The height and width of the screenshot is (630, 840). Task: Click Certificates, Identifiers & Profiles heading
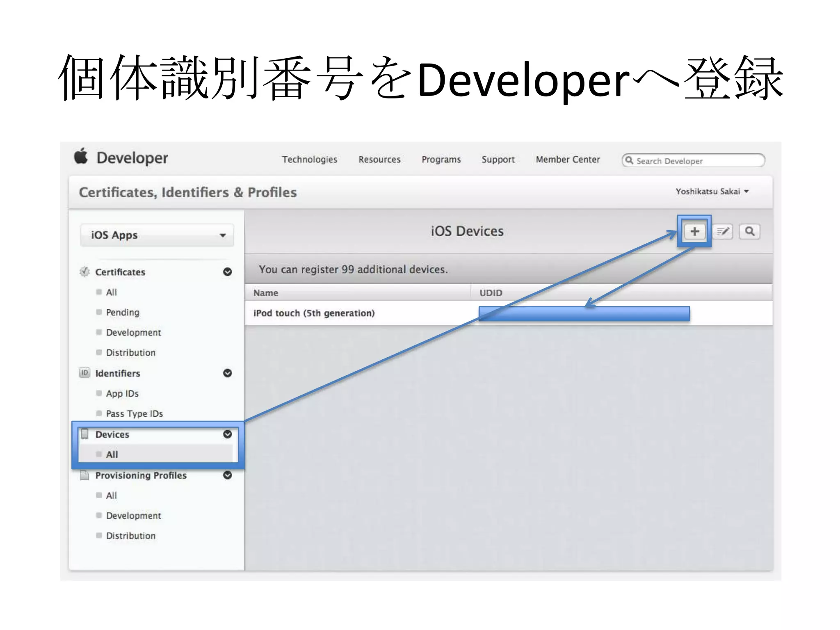point(188,192)
